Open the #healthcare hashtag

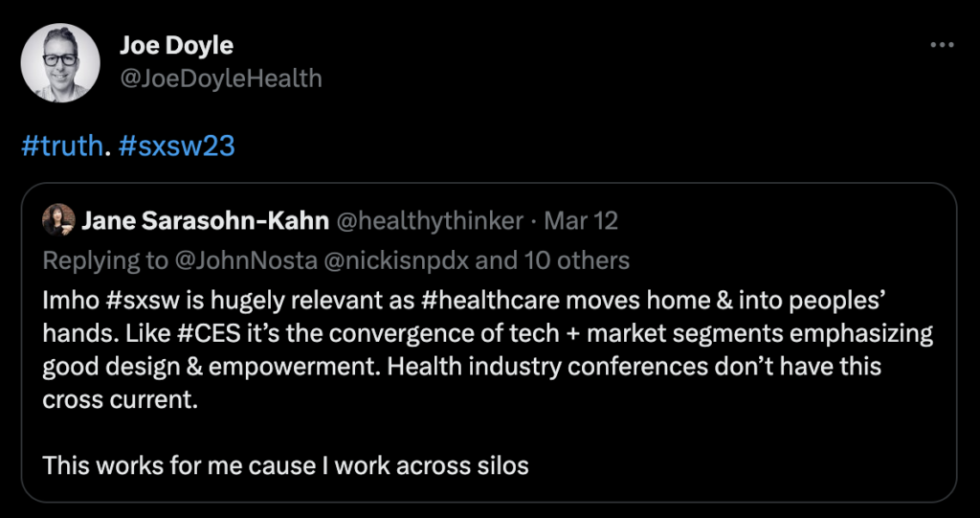click(489, 300)
